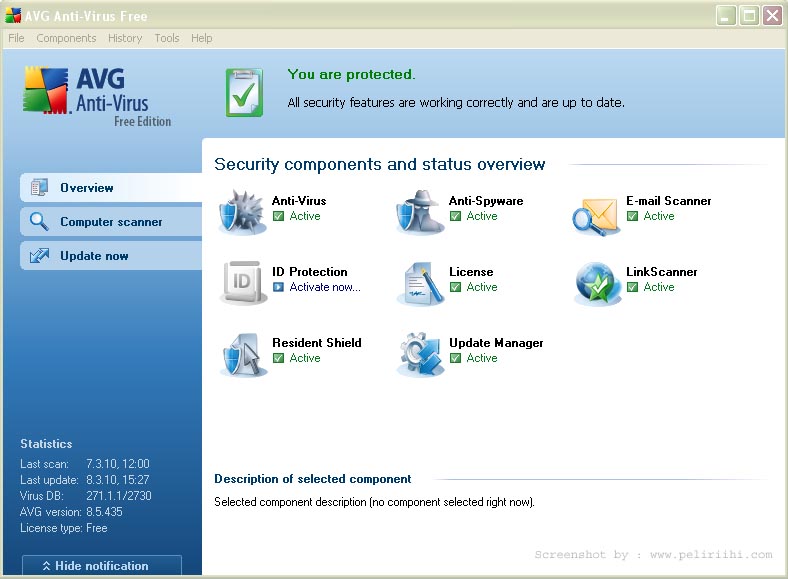Image resolution: width=788 pixels, height=579 pixels.
Task: Open the Computer scanner section
Action: click(111, 222)
